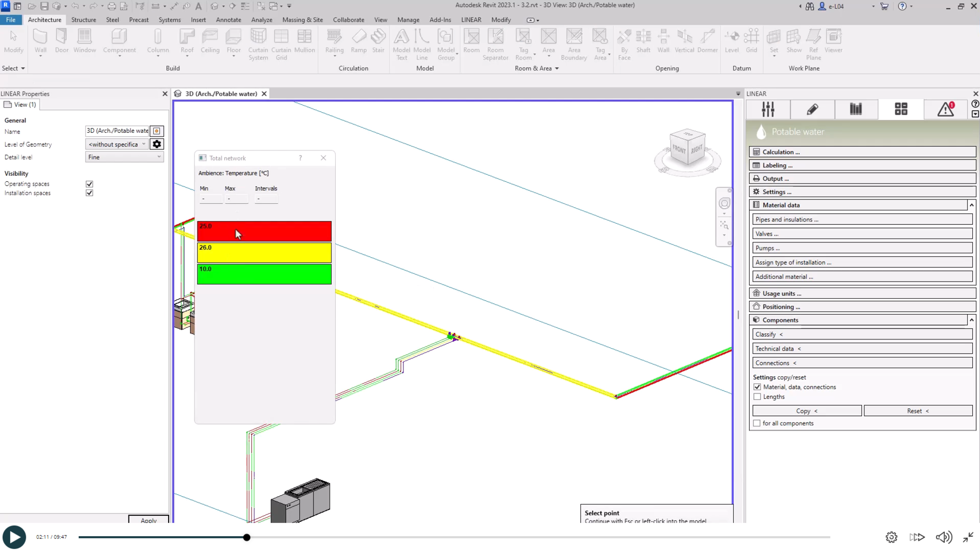Screen dimensions: 980x551
Task: Click the ViewCube in the 3D view
Action: click(687, 147)
